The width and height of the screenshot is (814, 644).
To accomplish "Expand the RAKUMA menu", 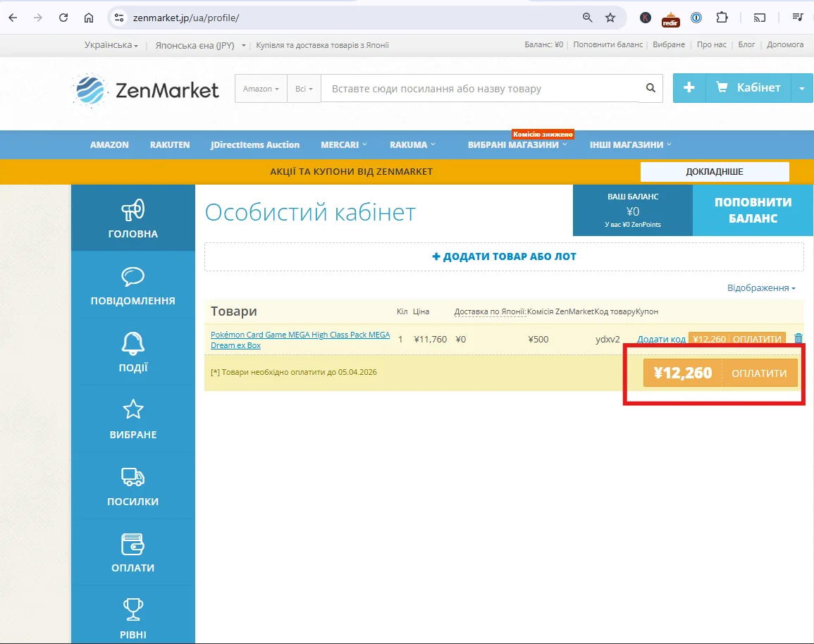I will tap(413, 144).
